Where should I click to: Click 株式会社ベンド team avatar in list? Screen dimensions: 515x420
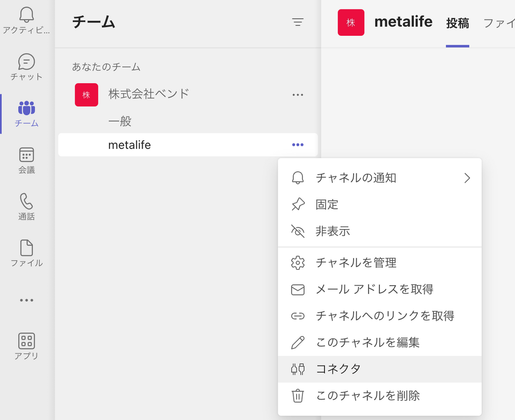click(86, 95)
